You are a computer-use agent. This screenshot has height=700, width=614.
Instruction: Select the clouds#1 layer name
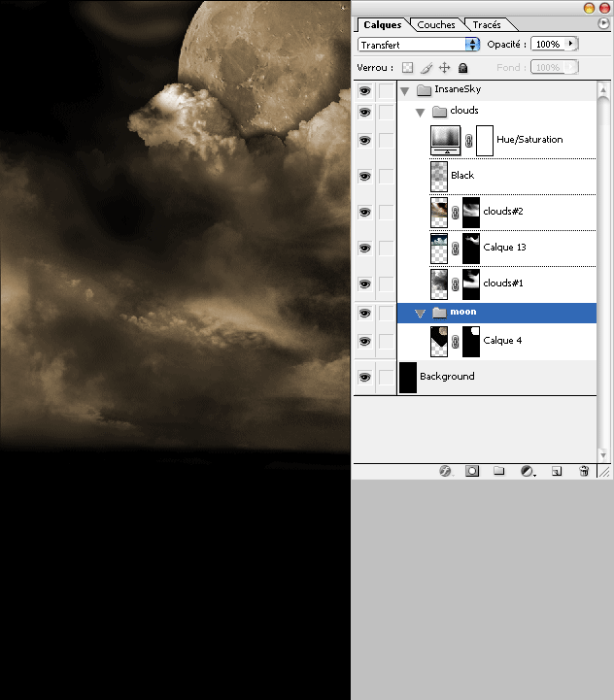[503, 283]
